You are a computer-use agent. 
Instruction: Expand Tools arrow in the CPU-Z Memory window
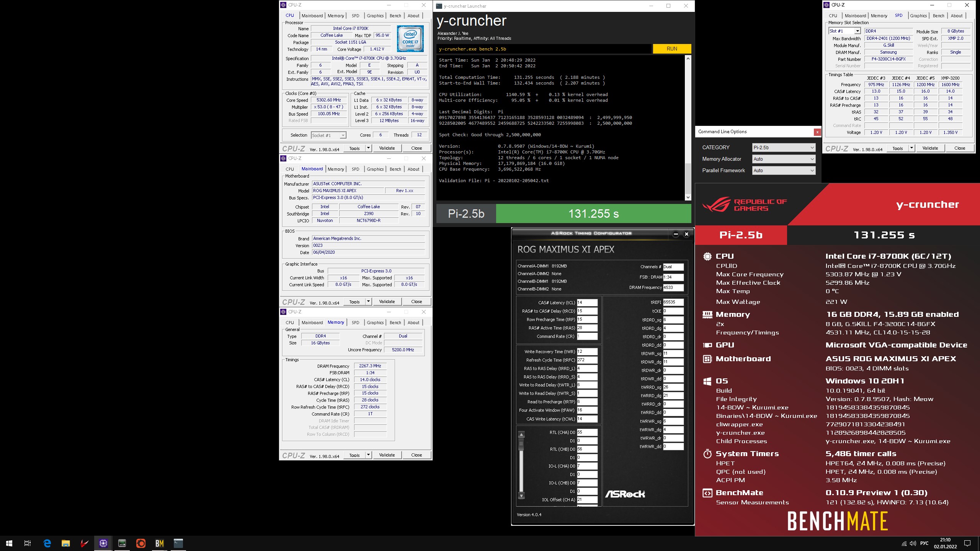point(368,455)
